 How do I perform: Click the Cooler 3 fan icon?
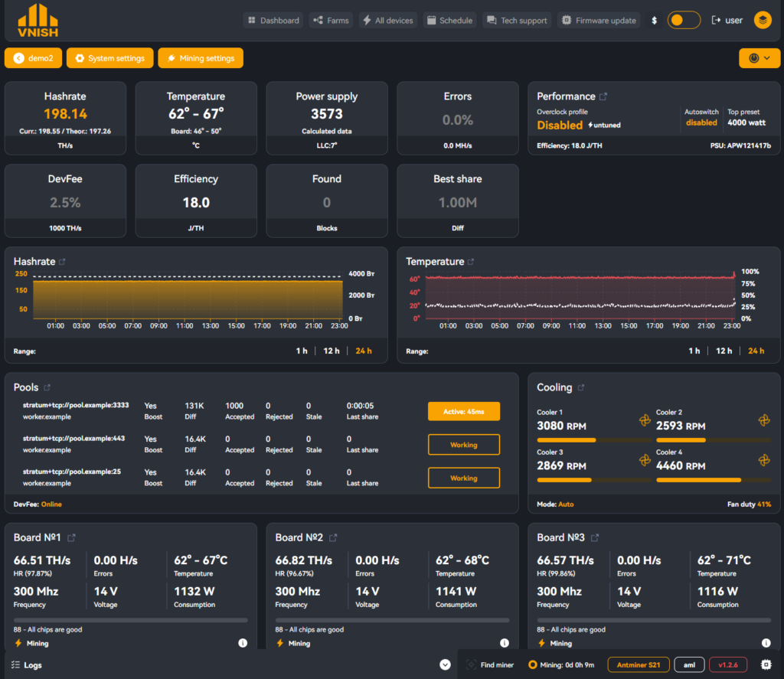645,460
